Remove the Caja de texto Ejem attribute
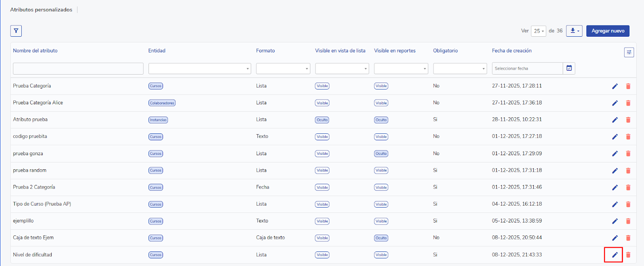Viewport: 644px width, 266px height. pyautogui.click(x=628, y=238)
